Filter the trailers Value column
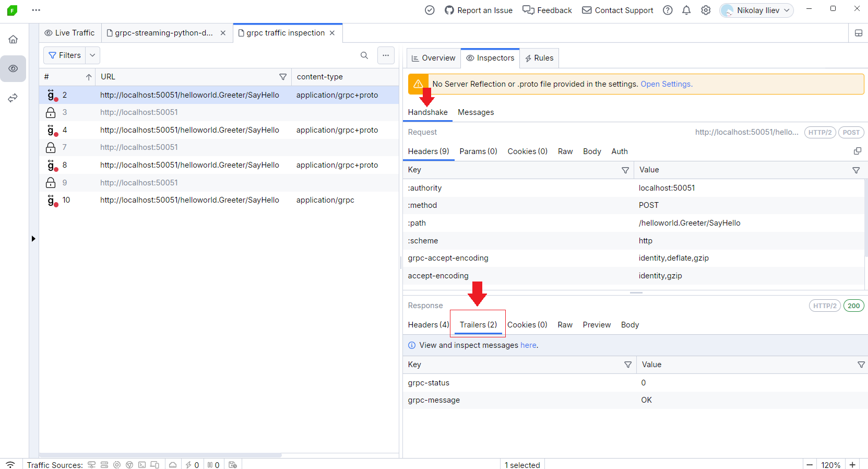 tap(861, 365)
